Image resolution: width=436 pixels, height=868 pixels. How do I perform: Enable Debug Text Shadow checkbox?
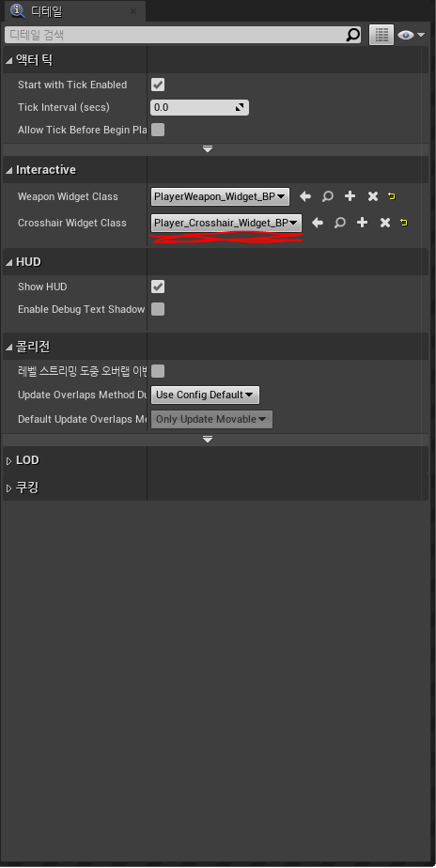tap(158, 309)
